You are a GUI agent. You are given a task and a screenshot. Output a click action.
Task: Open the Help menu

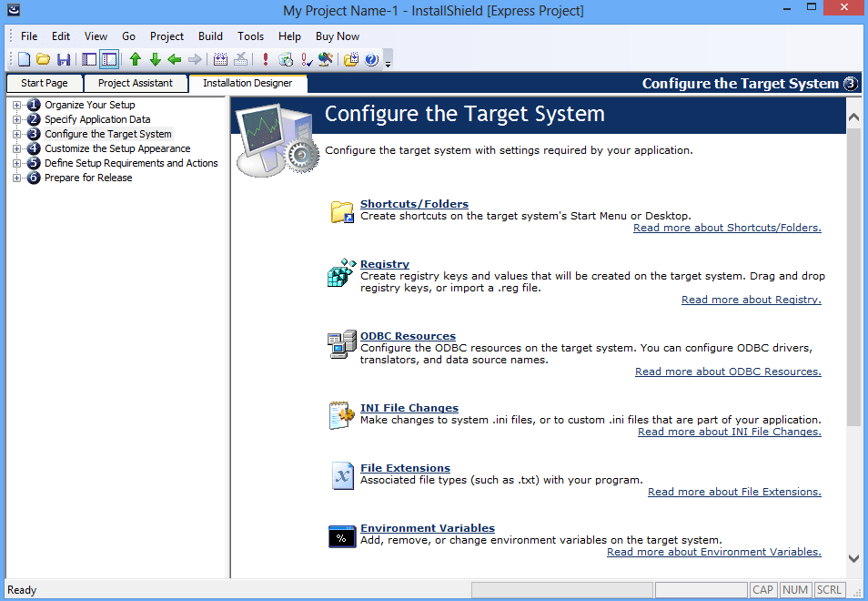click(x=289, y=36)
